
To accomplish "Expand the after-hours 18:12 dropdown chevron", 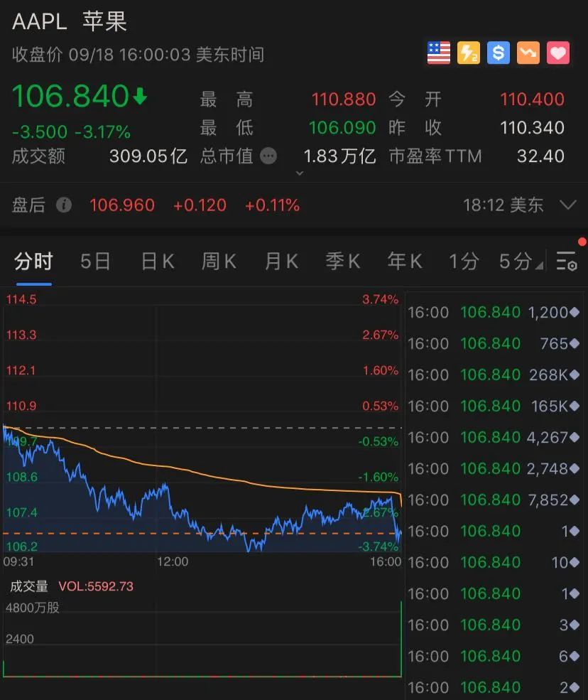I will coord(568,205).
